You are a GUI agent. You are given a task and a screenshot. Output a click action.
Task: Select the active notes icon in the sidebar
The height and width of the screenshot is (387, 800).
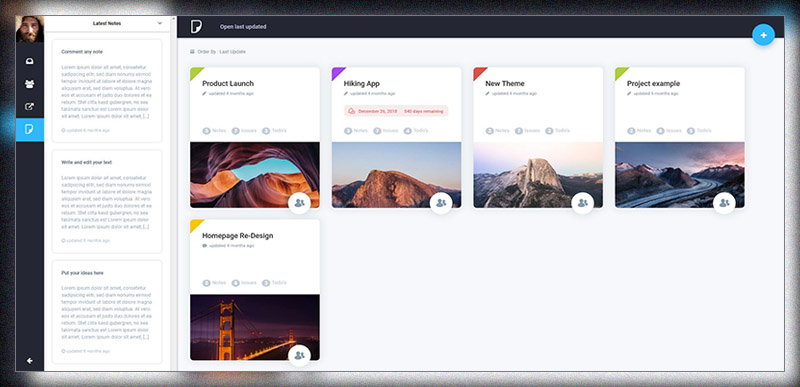click(x=30, y=130)
